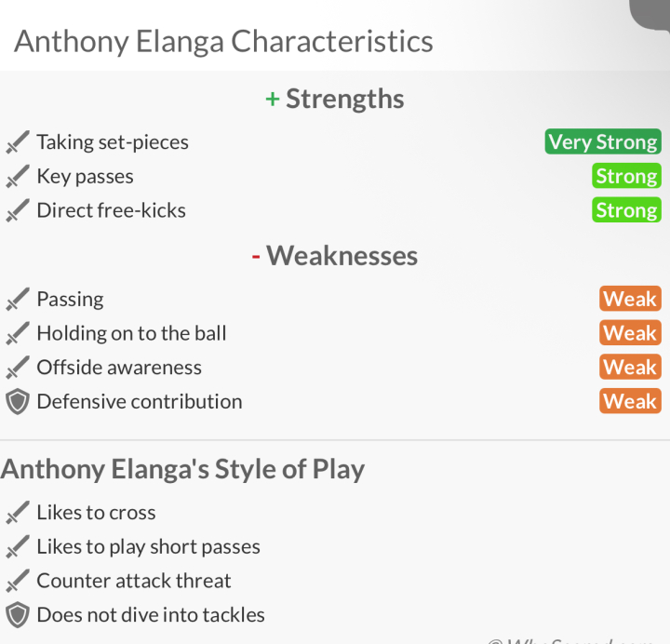Click the Weak badge next to Passing
670x644 pixels.
[630, 299]
